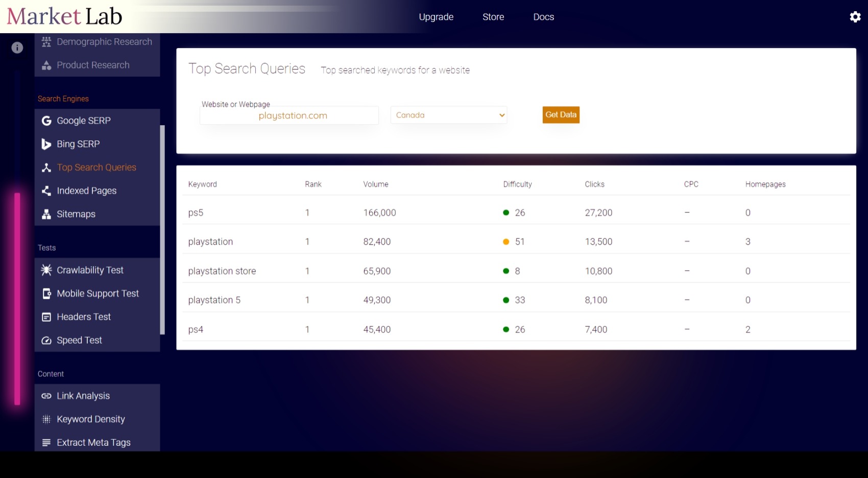Click the Tests section label

click(46, 248)
